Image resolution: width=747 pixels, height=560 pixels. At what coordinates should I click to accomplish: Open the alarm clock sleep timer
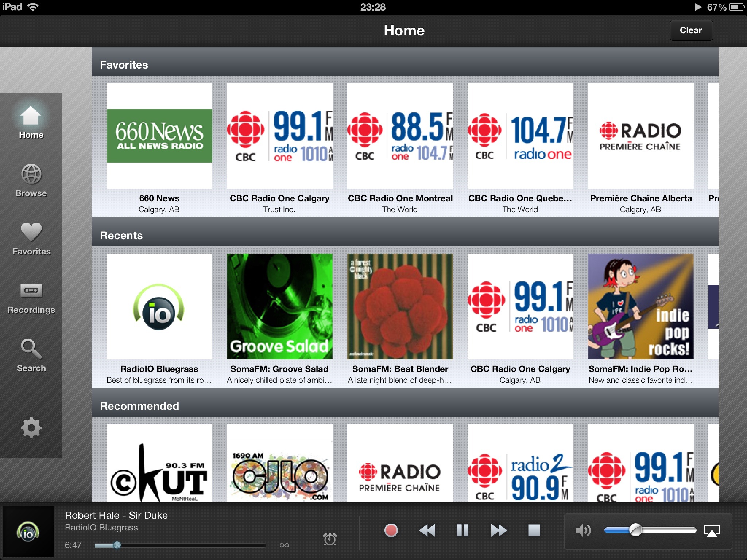pyautogui.click(x=330, y=539)
